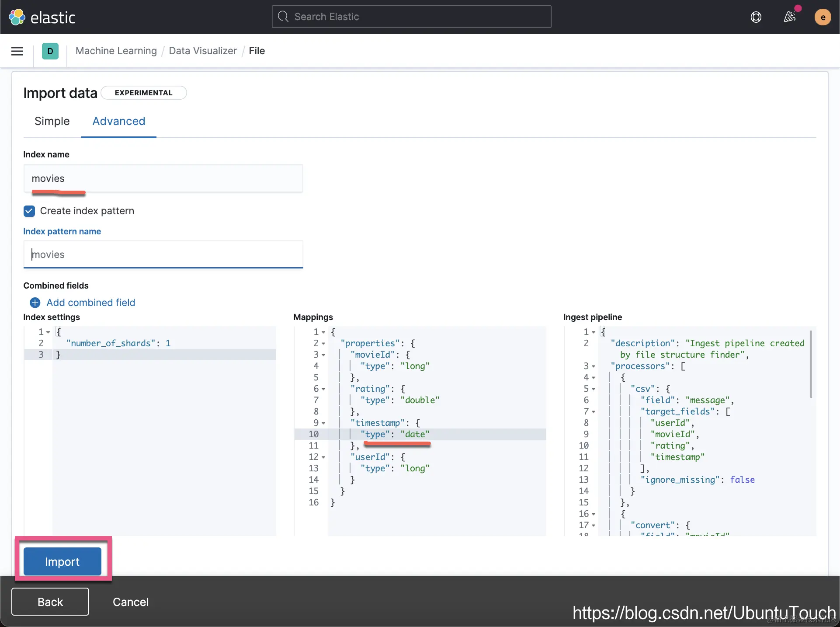Click the plus icon for combined field
The image size is (840, 627).
pos(35,303)
